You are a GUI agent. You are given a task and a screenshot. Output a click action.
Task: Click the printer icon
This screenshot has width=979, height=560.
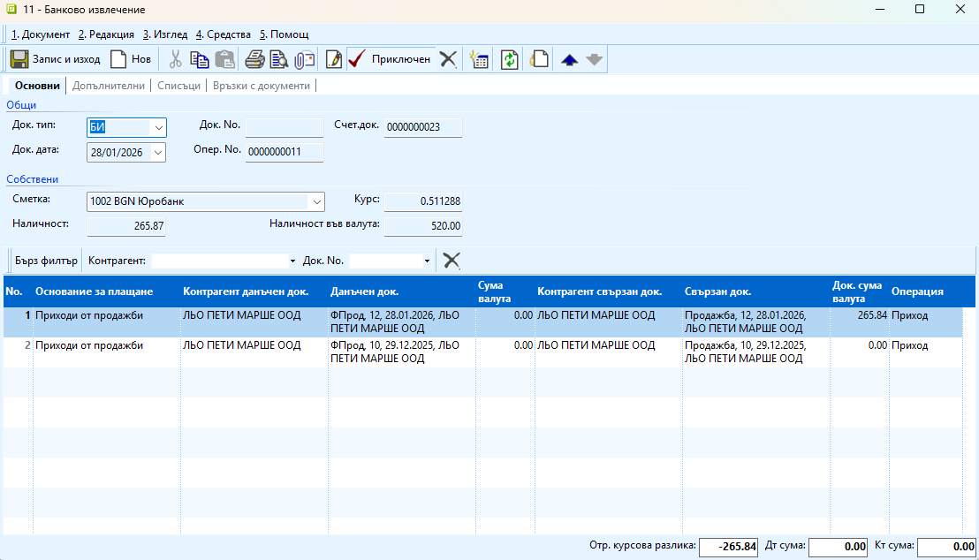coord(254,59)
